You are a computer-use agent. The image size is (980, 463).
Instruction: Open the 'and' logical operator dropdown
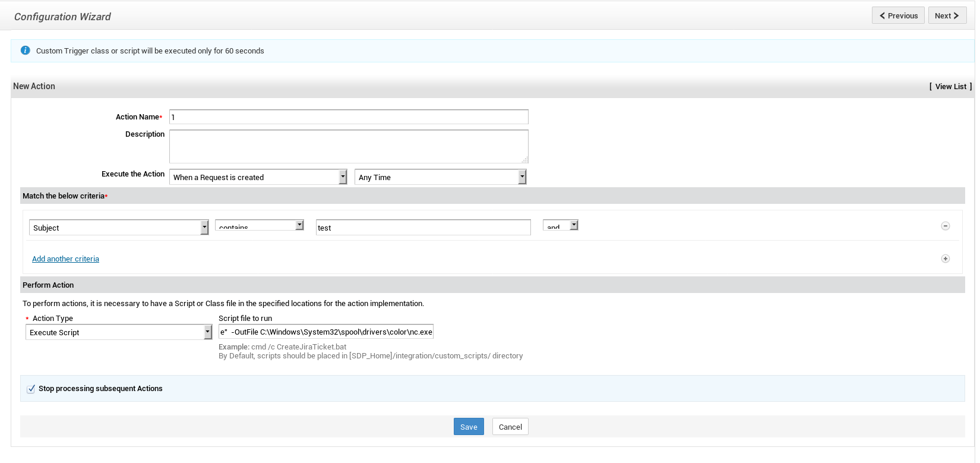[x=560, y=226]
